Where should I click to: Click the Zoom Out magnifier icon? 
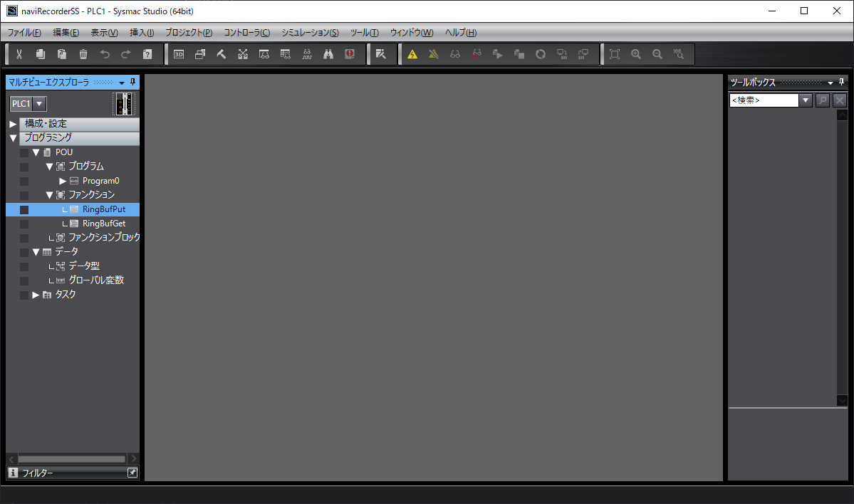[x=657, y=54]
